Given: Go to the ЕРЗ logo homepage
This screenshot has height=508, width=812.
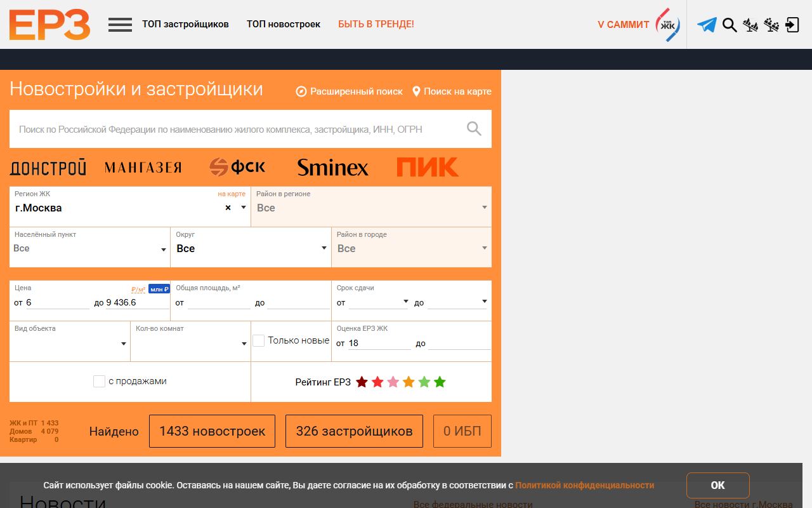Looking at the screenshot, I should (49, 25).
